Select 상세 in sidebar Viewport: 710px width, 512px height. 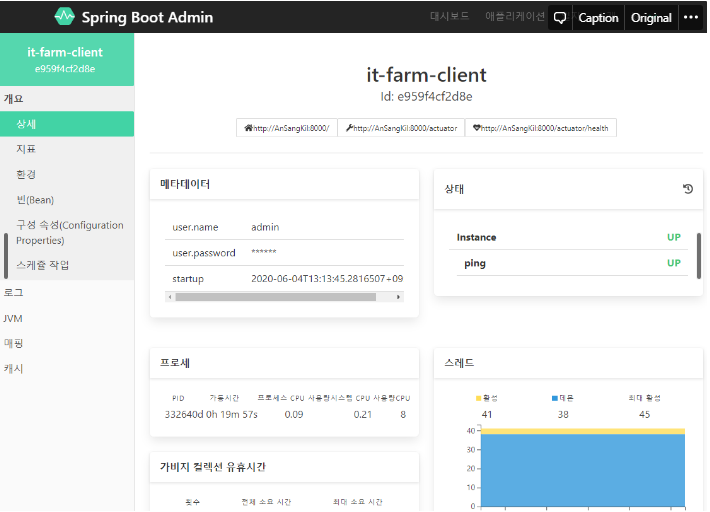click(x=67, y=124)
